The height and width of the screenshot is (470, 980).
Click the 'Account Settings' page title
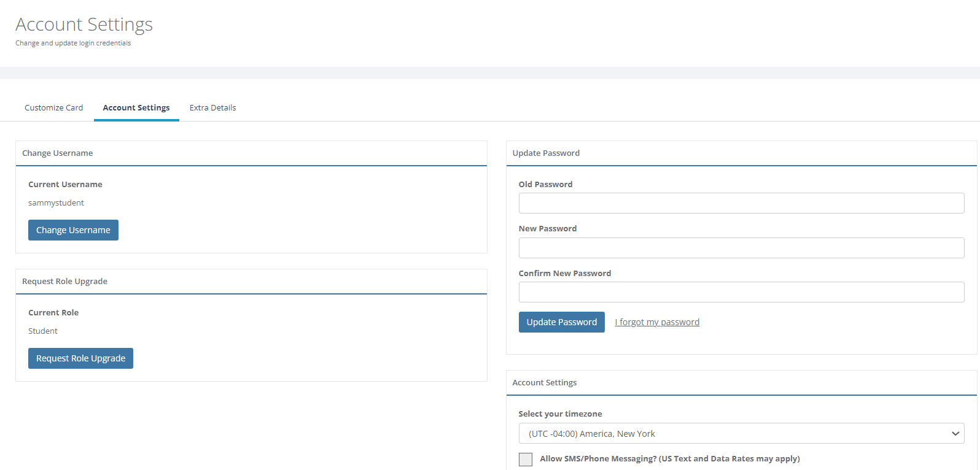point(84,24)
